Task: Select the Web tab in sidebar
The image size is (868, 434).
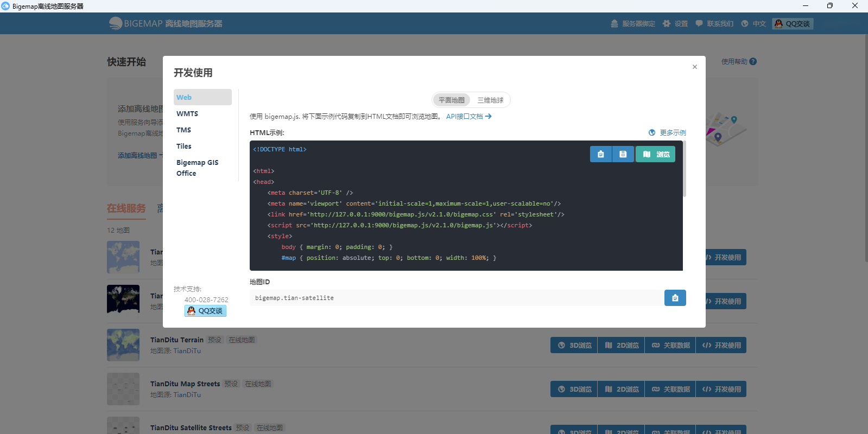Action: tap(202, 97)
